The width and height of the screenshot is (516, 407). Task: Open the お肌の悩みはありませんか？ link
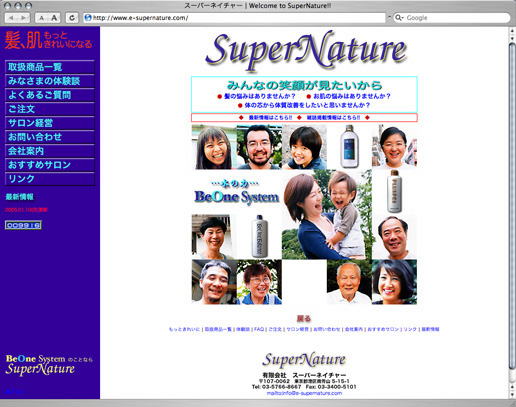coord(352,96)
